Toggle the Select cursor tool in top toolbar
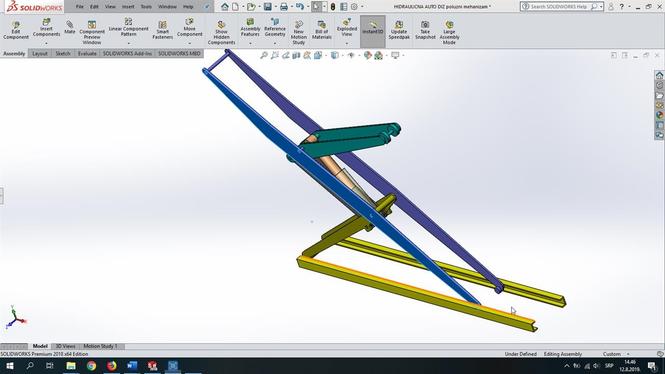The width and height of the screenshot is (665, 374). [316, 7]
